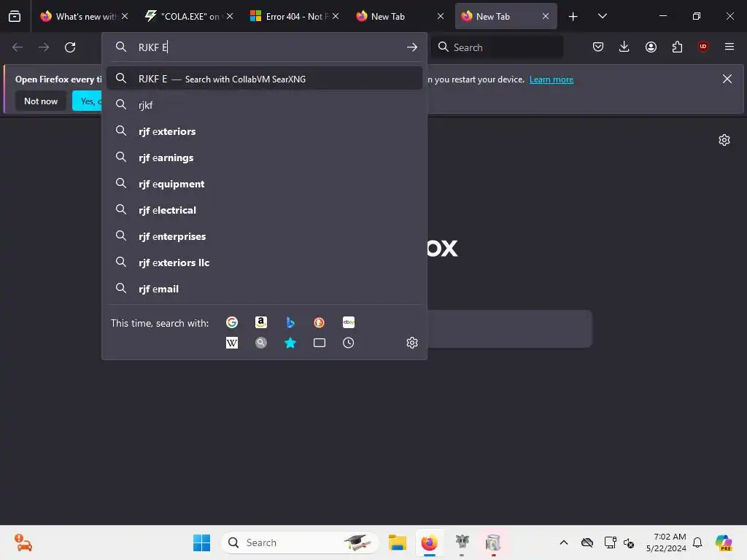
Task: Open the traffic widget on taskbar
Action: pyautogui.click(x=23, y=542)
